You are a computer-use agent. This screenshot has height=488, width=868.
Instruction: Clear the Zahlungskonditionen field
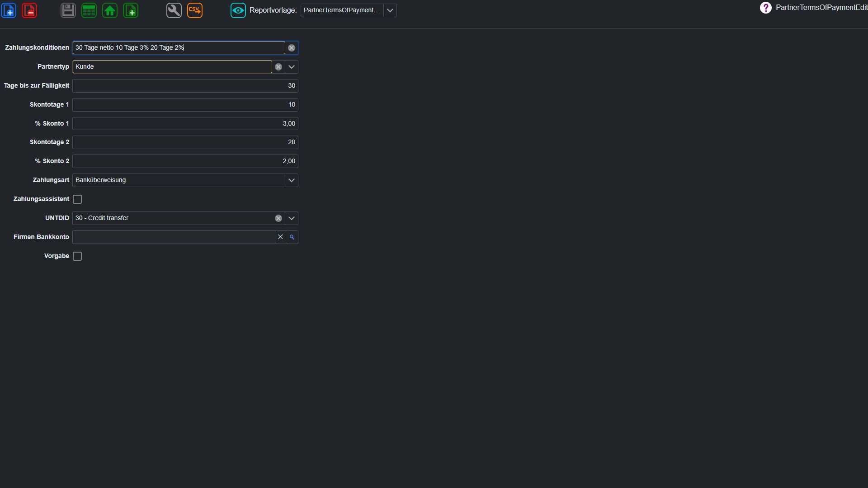tap(292, 48)
